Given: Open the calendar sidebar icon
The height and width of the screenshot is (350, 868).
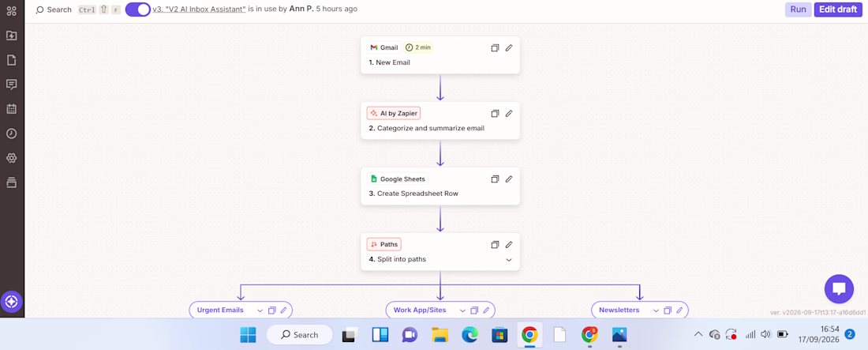Looking at the screenshot, I should coord(11,109).
